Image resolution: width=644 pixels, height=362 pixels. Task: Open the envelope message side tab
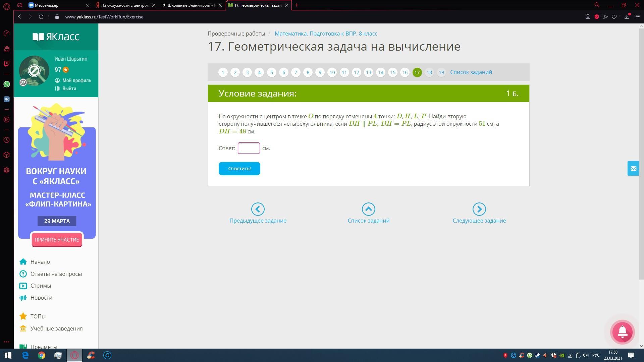[x=633, y=169]
